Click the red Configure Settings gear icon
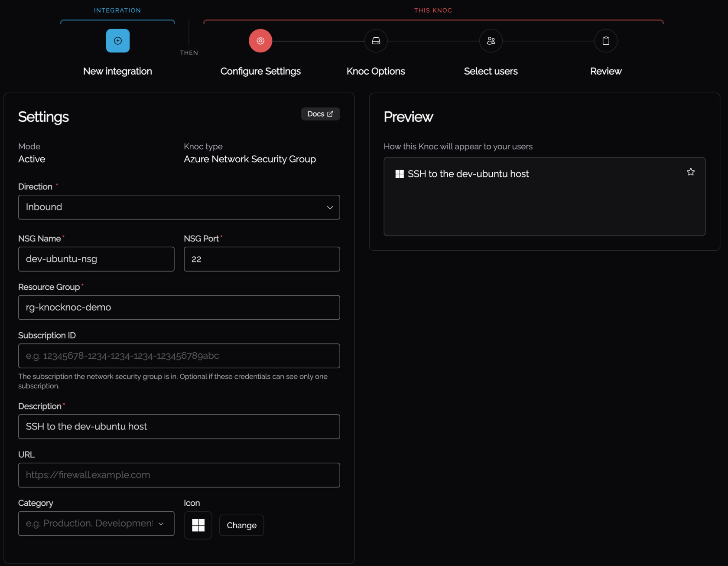728x566 pixels. [260, 41]
